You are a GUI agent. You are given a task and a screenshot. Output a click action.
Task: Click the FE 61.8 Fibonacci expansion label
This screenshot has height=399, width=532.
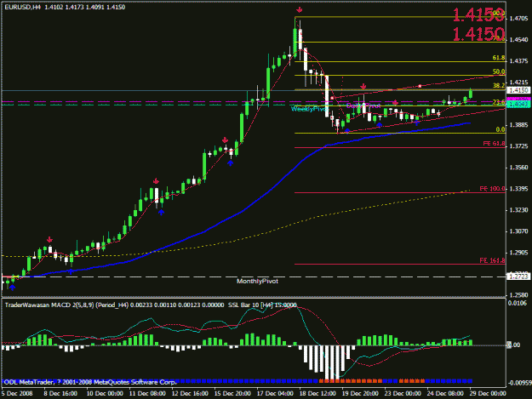(x=494, y=144)
